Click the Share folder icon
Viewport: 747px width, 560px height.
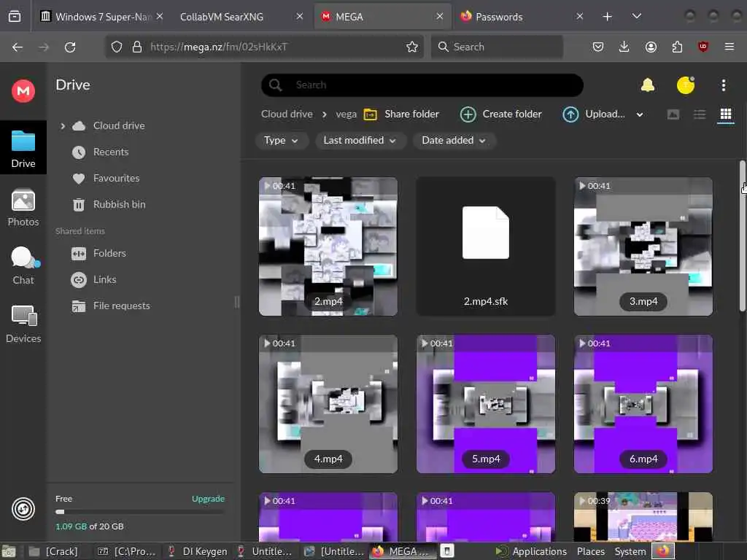click(370, 114)
